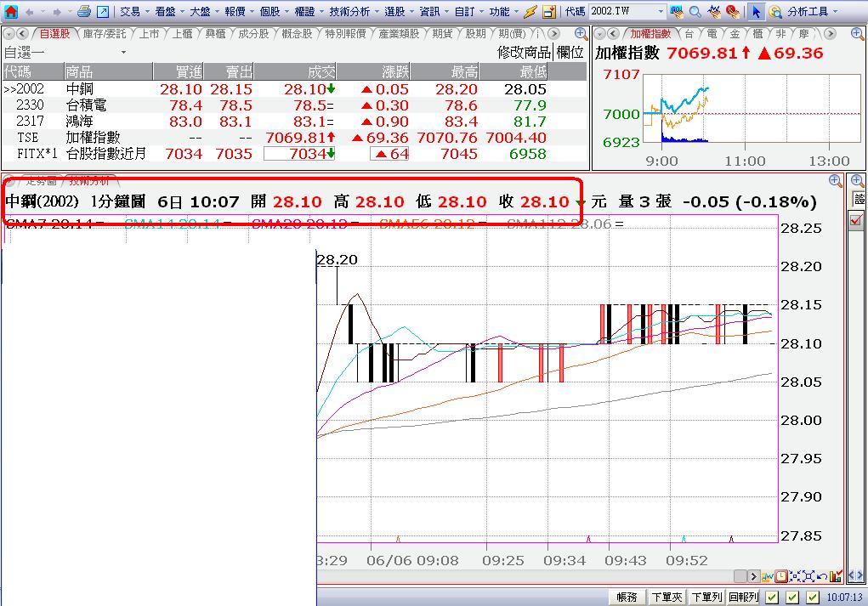This screenshot has height=606, width=868.
Task: Open the 功能 dropdown menu
Action: [502, 11]
